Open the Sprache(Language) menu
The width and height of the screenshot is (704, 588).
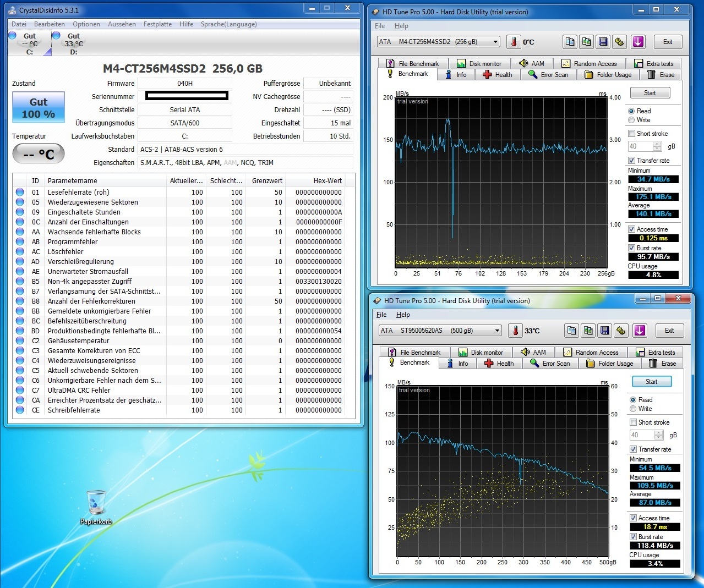[228, 24]
